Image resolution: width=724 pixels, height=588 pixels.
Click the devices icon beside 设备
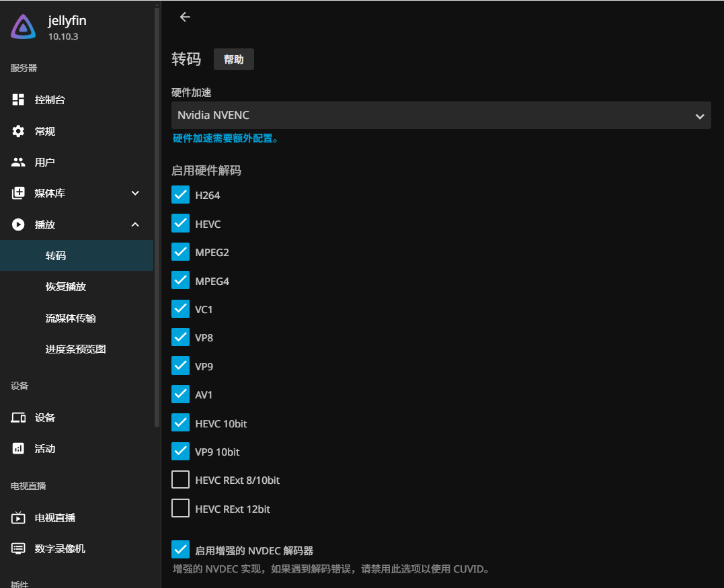[x=18, y=418]
